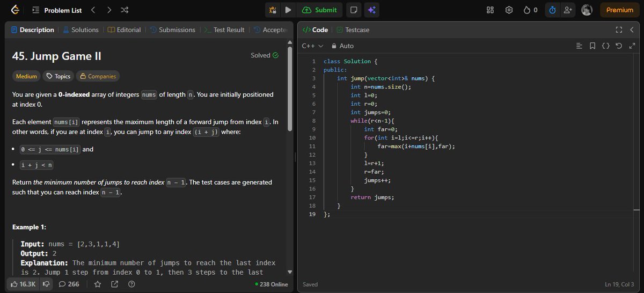644x293 pixels.
Task: Select the Testcase tab
Action: (x=353, y=30)
